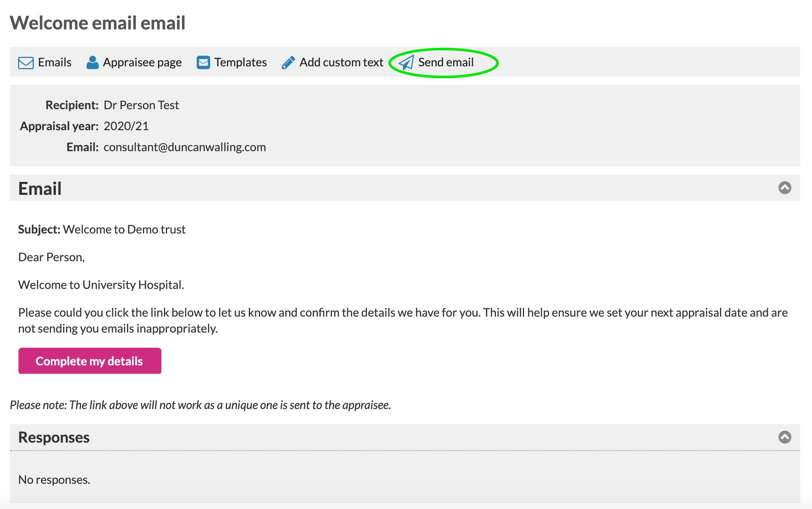Click the Templates envelope icon

(203, 62)
